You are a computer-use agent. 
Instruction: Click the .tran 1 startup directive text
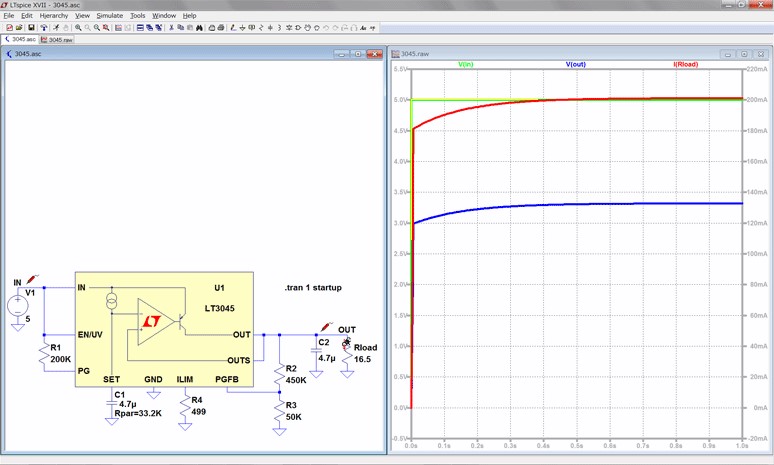click(313, 287)
